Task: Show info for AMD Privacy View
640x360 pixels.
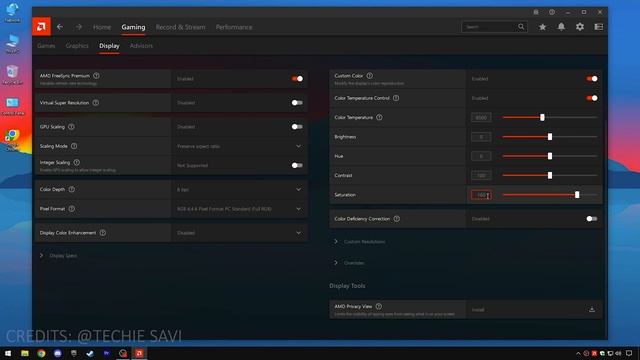Action: [379, 306]
